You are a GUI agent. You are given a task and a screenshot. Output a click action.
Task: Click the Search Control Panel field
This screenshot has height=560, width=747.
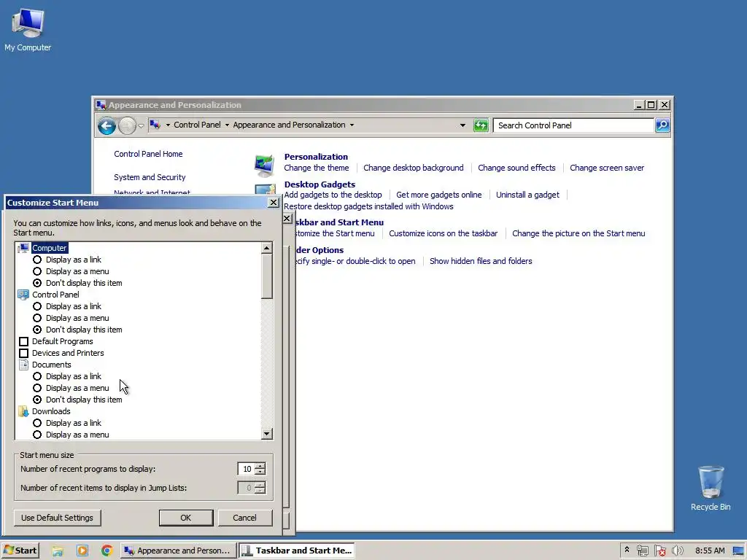click(573, 125)
